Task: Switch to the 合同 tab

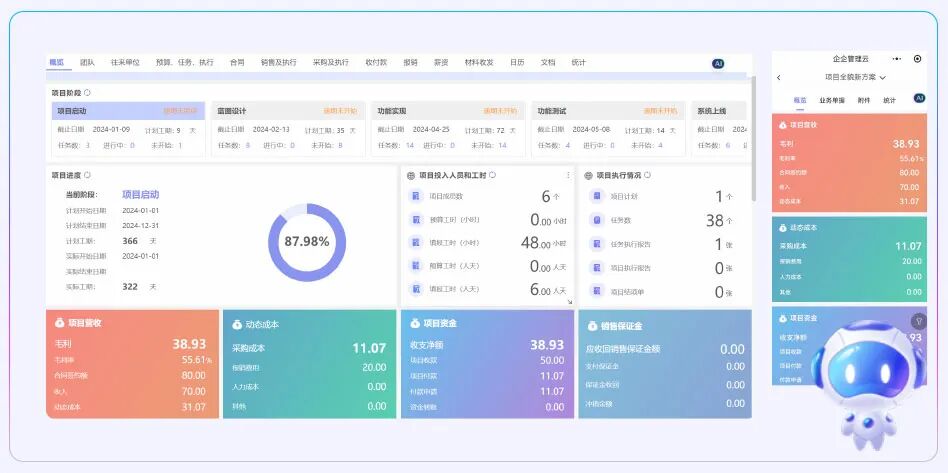Action: click(237, 62)
